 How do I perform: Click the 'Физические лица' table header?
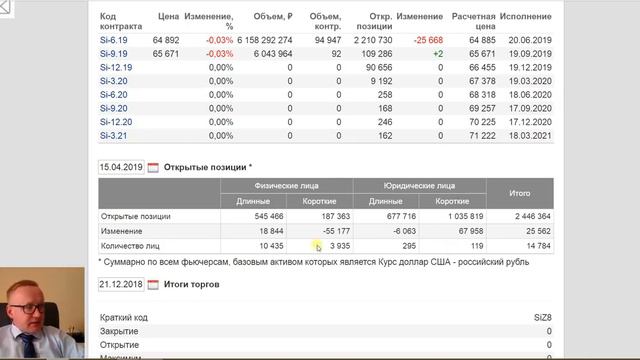click(287, 186)
